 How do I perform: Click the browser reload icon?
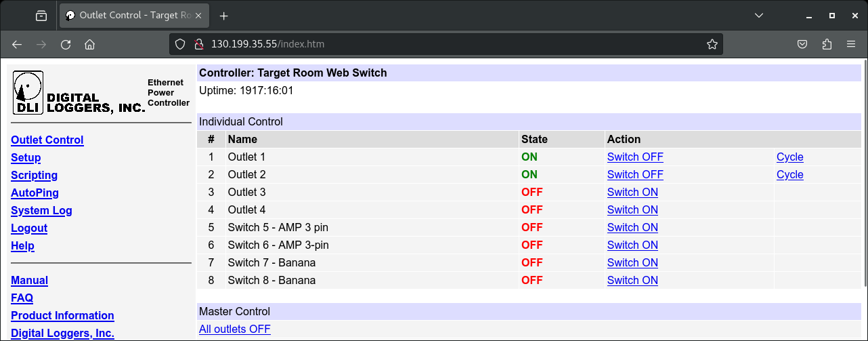(66, 44)
